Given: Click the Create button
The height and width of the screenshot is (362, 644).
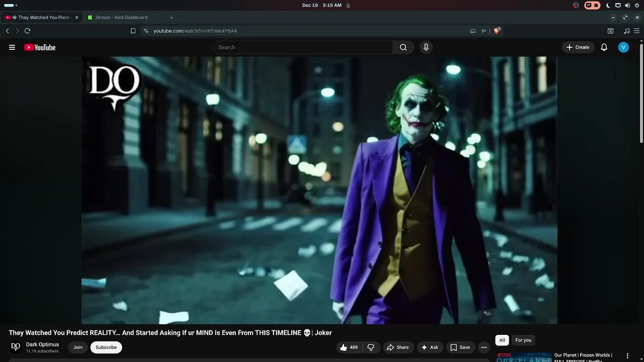Looking at the screenshot, I should [578, 47].
